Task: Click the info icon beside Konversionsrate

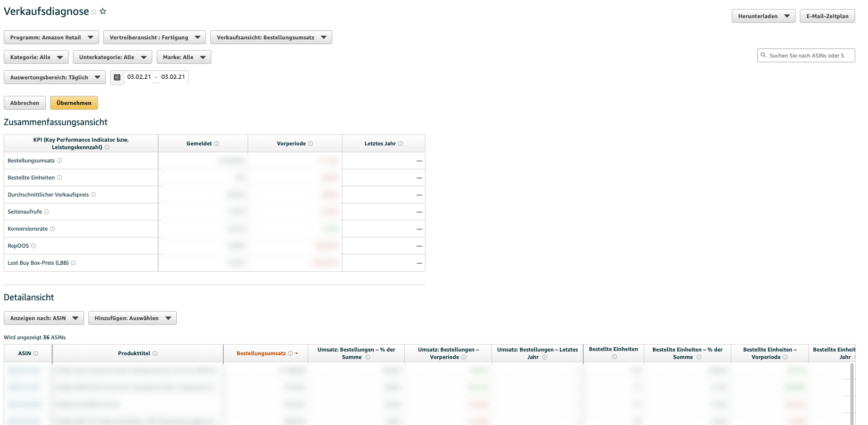Action: pos(52,229)
